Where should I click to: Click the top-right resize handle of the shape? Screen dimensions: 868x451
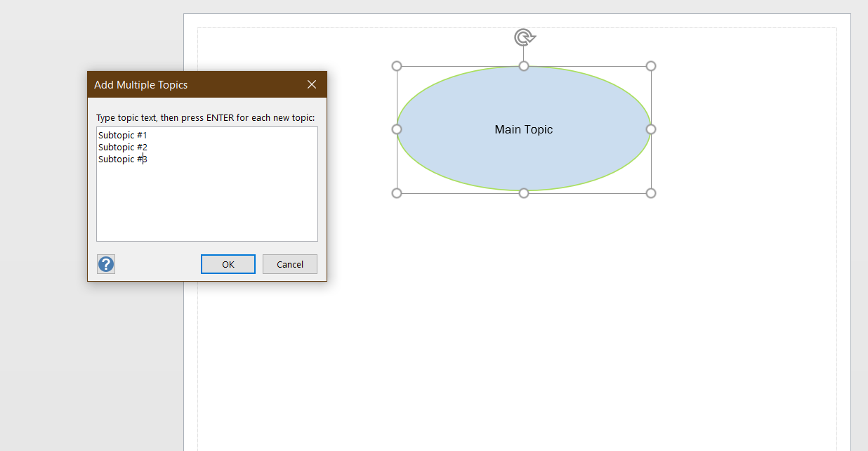point(651,66)
